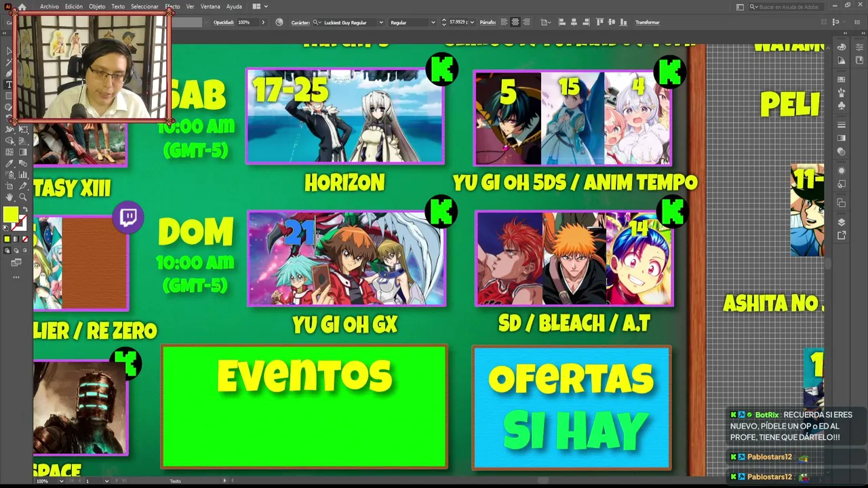Select the Shape Builder tool

[x=9, y=141]
